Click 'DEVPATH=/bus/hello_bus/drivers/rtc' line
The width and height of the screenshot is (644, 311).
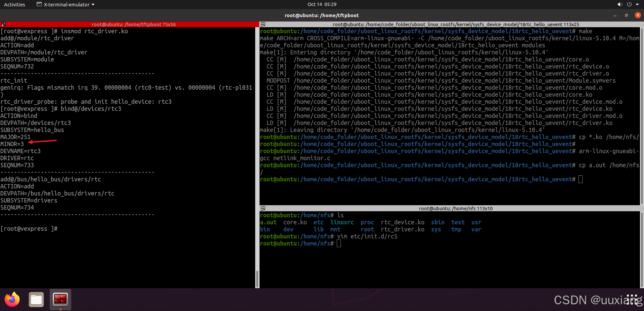point(57,193)
